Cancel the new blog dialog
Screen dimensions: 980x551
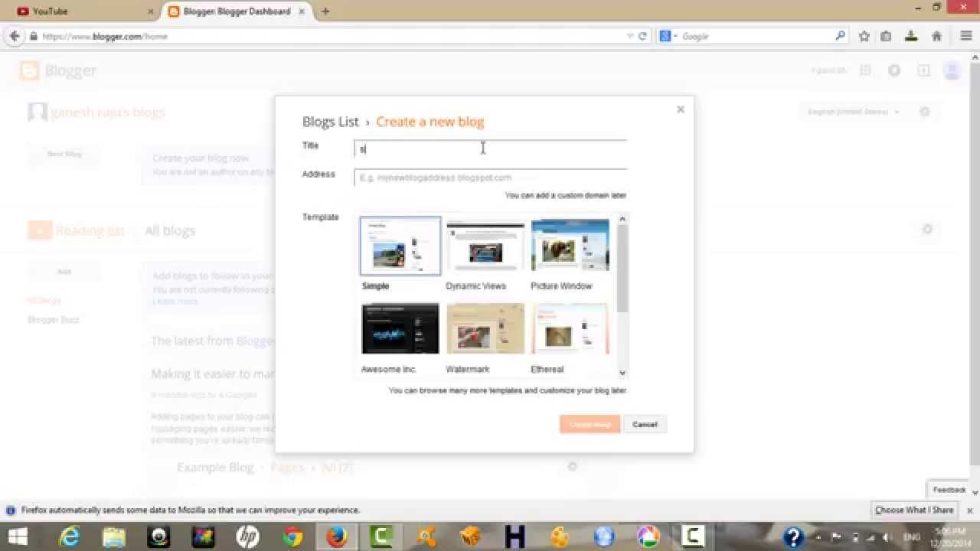click(645, 424)
